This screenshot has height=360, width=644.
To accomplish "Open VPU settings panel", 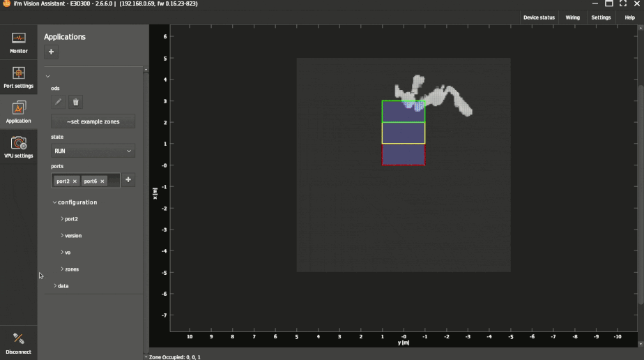I will [x=19, y=147].
